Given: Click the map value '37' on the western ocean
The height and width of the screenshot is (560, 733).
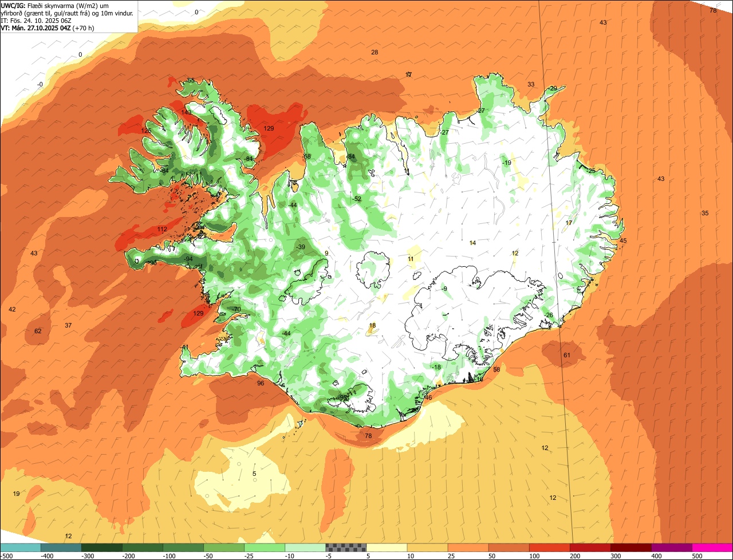Looking at the screenshot, I should [68, 325].
